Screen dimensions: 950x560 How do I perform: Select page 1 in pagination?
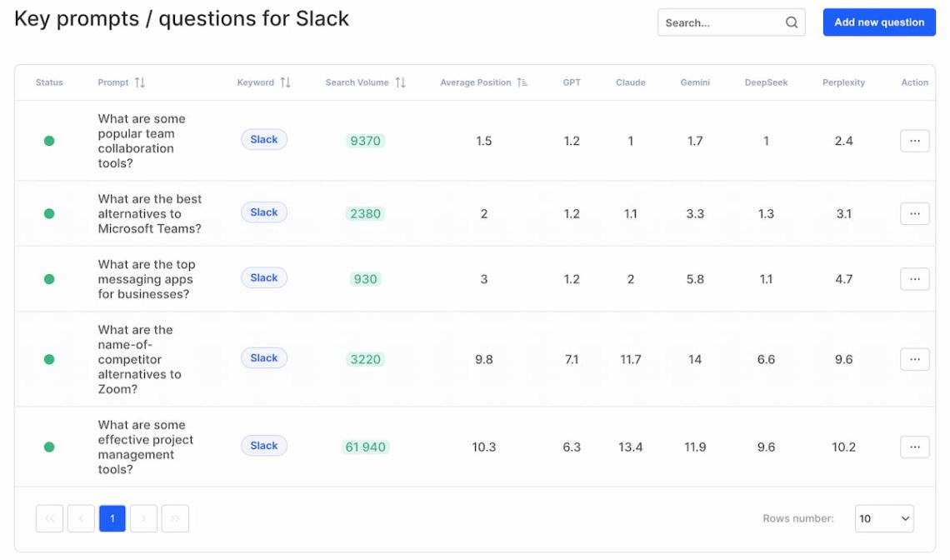point(112,518)
